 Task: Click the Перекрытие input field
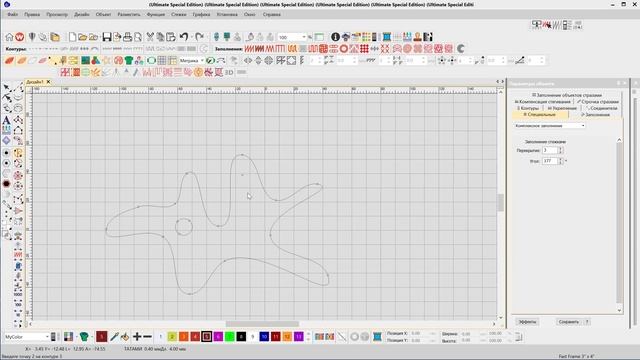point(550,150)
